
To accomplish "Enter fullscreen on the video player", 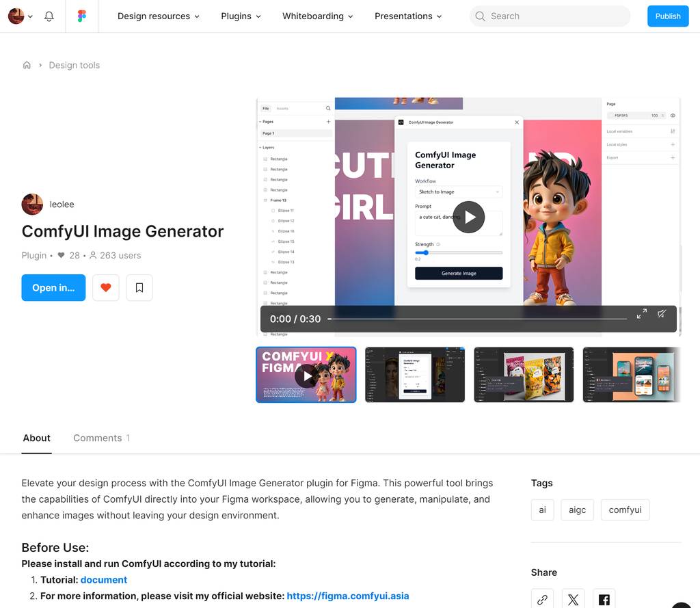I will [641, 314].
